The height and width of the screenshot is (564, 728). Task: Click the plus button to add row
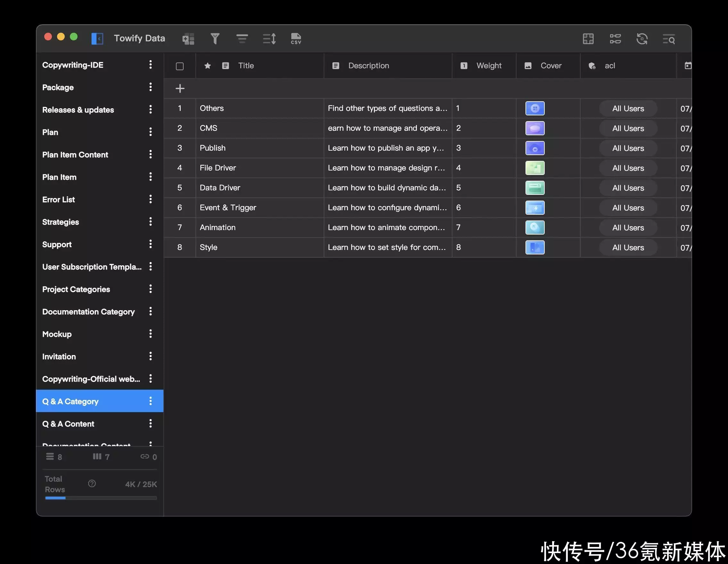tap(180, 88)
